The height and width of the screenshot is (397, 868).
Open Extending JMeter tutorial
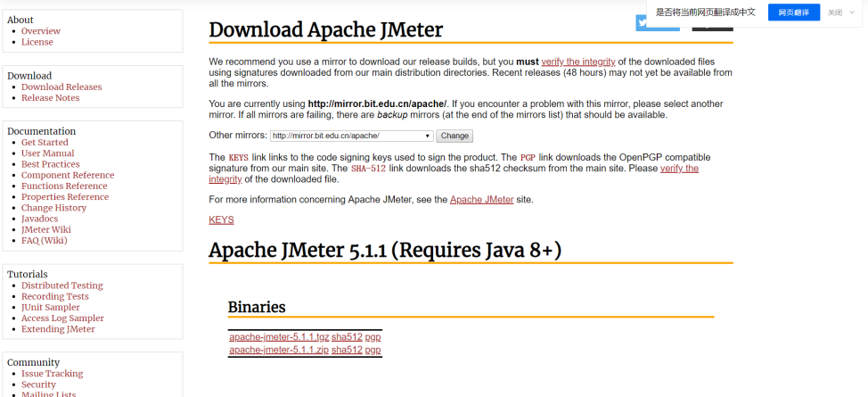(58, 329)
